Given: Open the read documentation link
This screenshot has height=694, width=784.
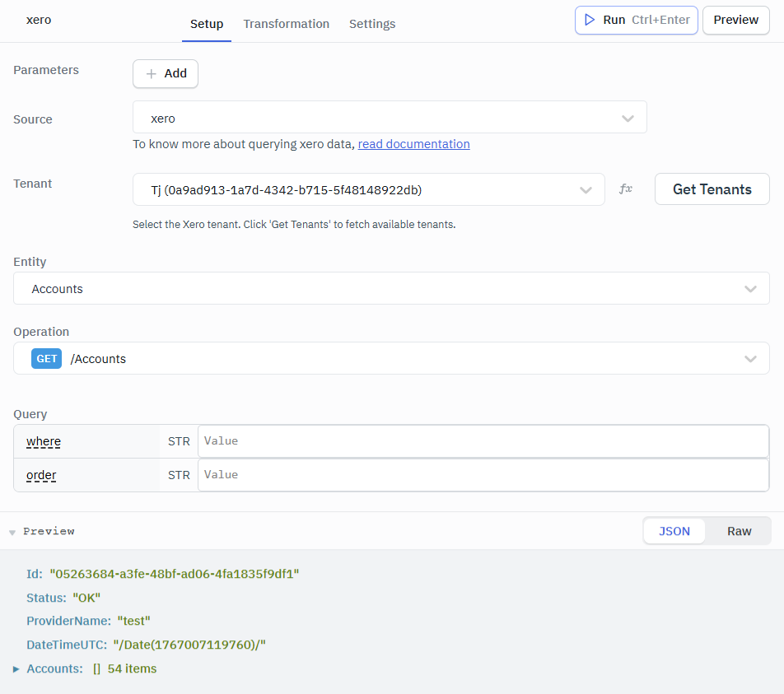Looking at the screenshot, I should (413, 143).
